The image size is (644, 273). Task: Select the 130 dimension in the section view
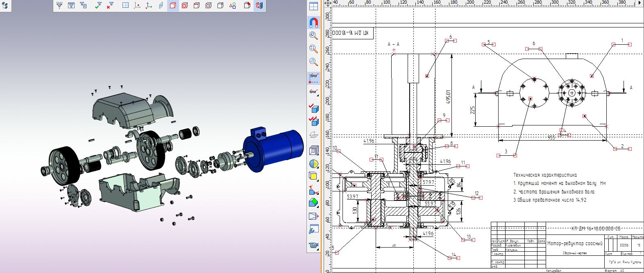(355, 212)
